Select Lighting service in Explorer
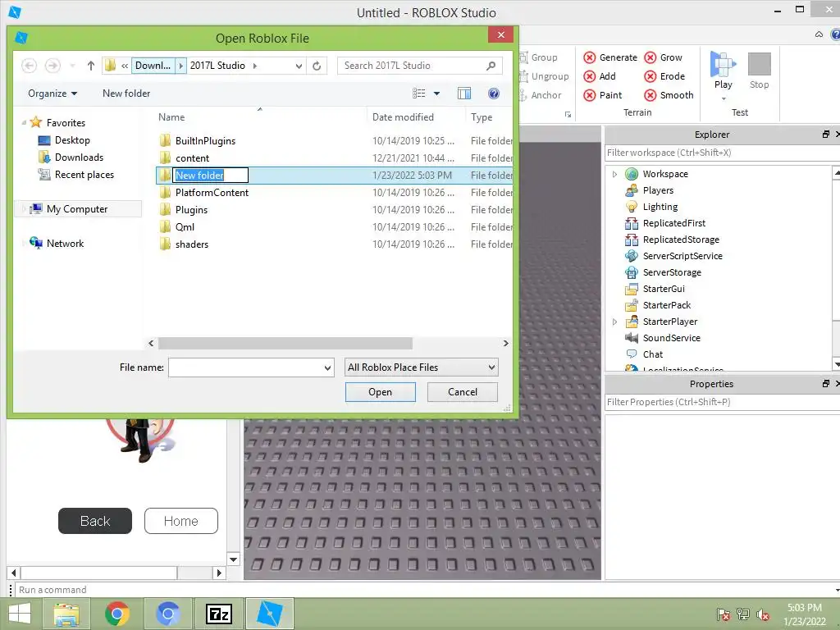The image size is (840, 630). click(x=660, y=207)
